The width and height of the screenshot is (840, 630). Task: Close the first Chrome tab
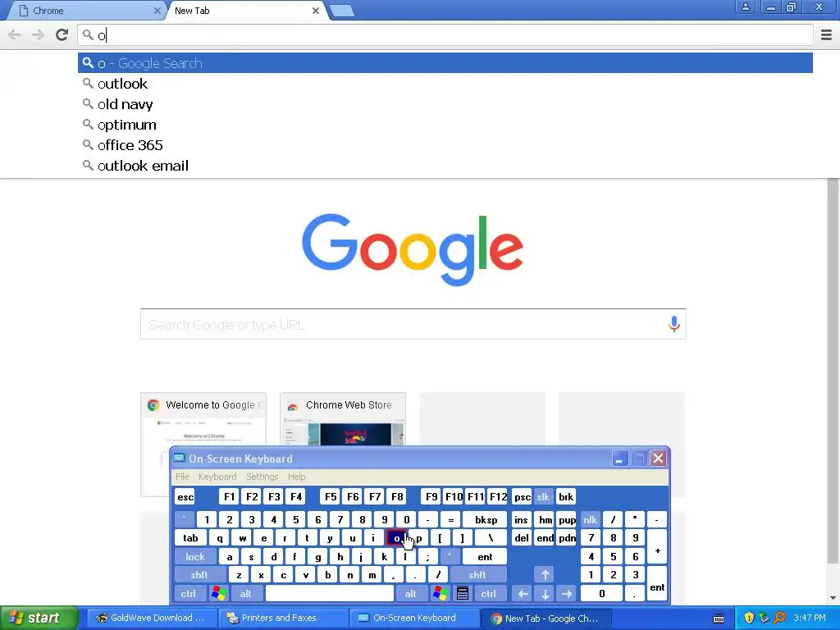(157, 11)
